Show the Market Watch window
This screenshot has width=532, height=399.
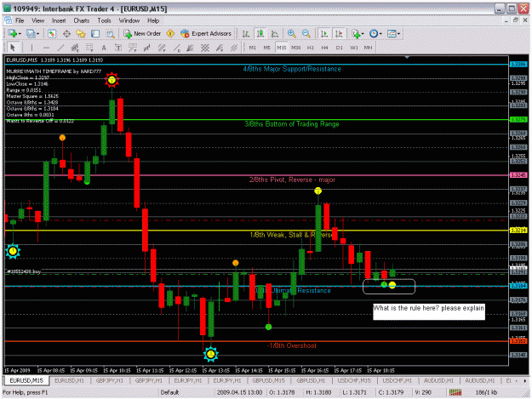[52, 33]
